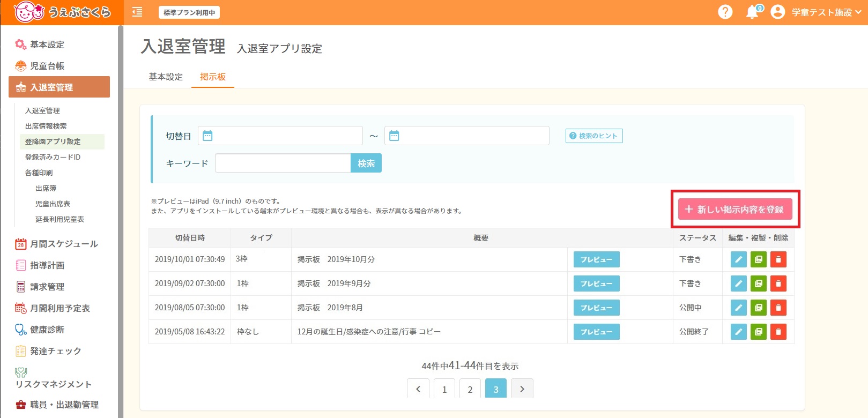Go to next page with right chevron
The width and height of the screenshot is (868, 418).
point(522,389)
